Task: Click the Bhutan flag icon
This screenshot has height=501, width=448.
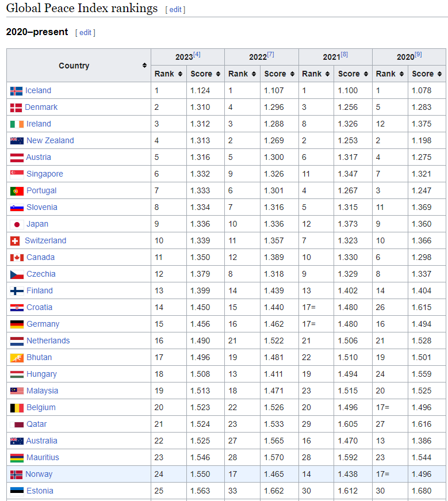Action: tap(17, 358)
